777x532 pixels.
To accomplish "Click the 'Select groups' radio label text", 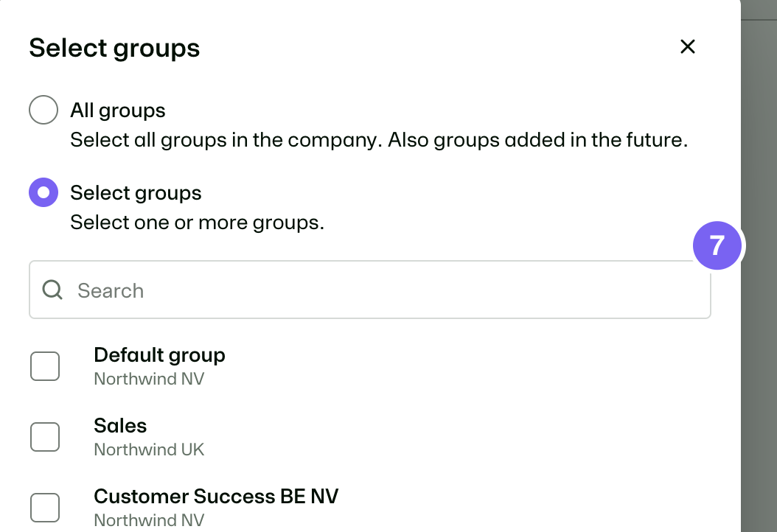I will (x=136, y=193).
